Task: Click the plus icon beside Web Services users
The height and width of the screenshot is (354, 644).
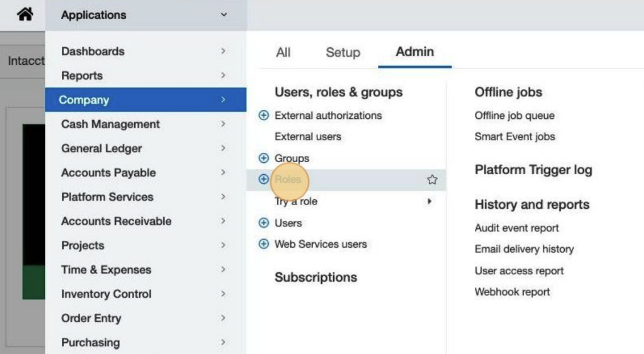Action: (264, 244)
